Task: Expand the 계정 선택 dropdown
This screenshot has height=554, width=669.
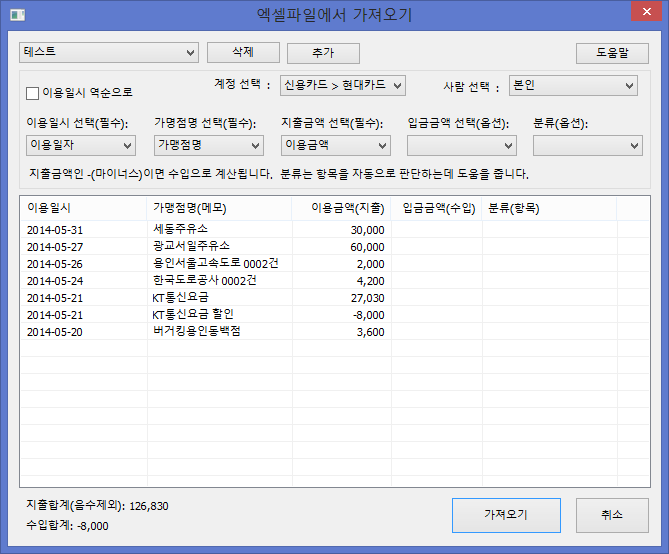Action: tap(342, 86)
